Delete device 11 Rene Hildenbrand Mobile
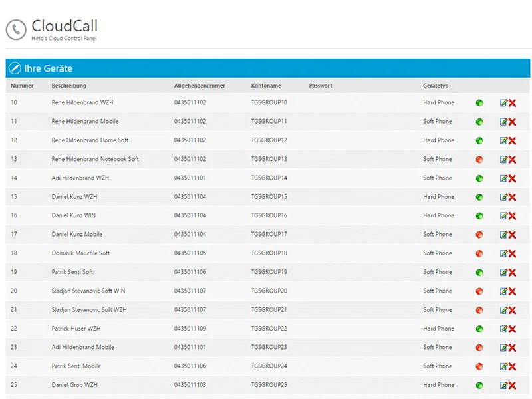 (x=513, y=122)
